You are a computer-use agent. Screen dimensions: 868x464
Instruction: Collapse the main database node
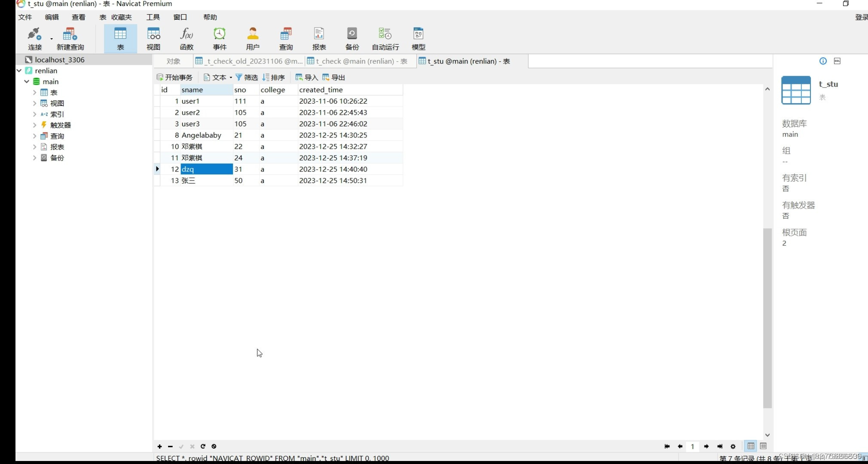[27, 82]
